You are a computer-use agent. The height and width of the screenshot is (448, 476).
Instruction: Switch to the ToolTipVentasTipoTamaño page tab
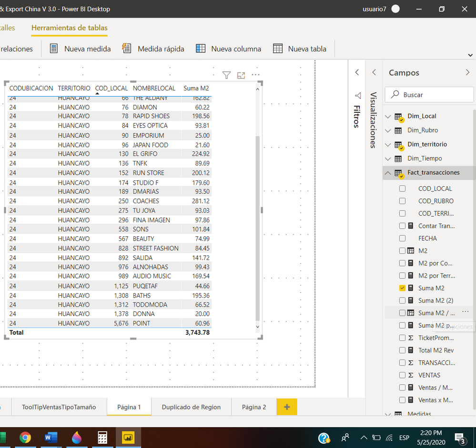click(59, 407)
